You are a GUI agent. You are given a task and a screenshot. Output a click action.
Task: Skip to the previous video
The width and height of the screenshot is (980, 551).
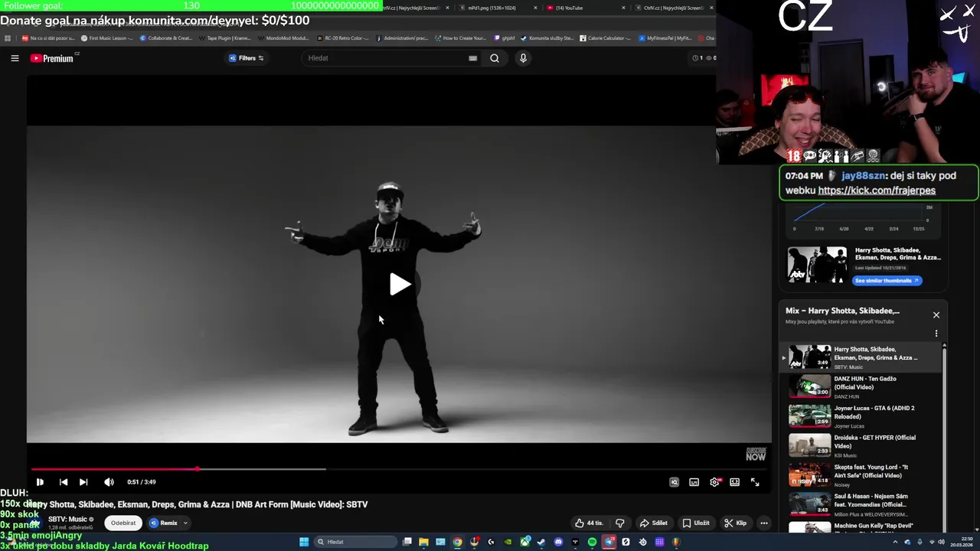pyautogui.click(x=64, y=482)
